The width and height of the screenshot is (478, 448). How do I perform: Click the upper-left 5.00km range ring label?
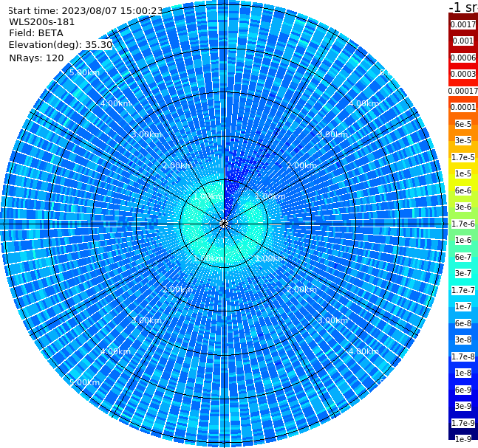point(84,72)
